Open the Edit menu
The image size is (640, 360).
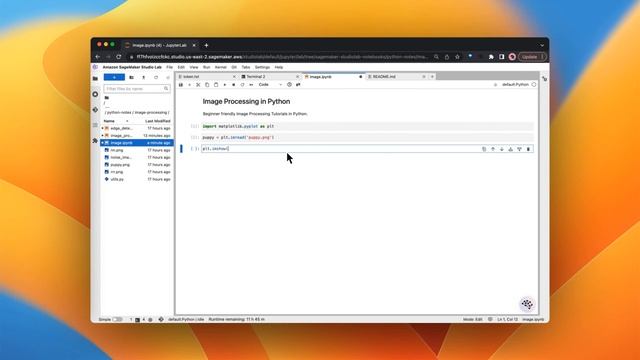tap(181, 67)
